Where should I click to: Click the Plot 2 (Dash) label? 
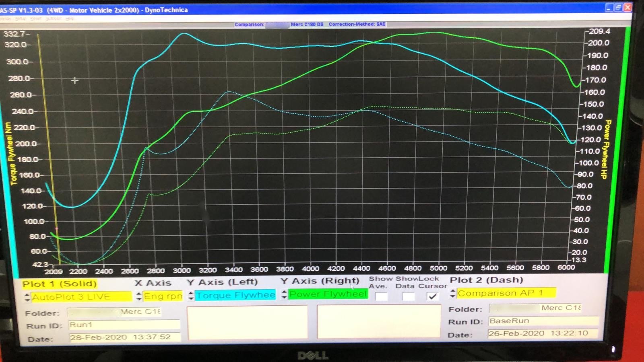pyautogui.click(x=486, y=280)
